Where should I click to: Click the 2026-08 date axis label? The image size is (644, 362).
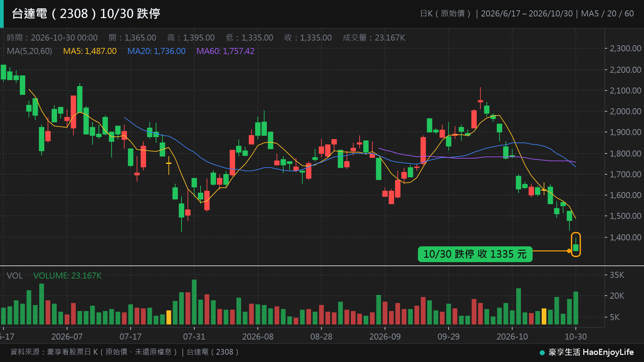pos(258,337)
